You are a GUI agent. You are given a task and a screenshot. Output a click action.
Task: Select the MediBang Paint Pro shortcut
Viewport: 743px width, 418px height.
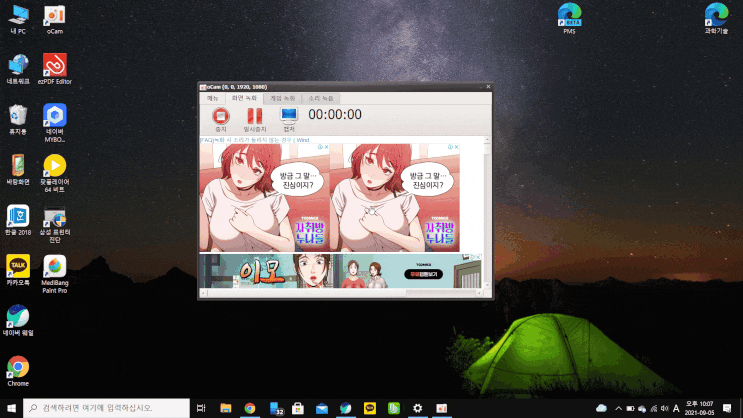click(54, 274)
